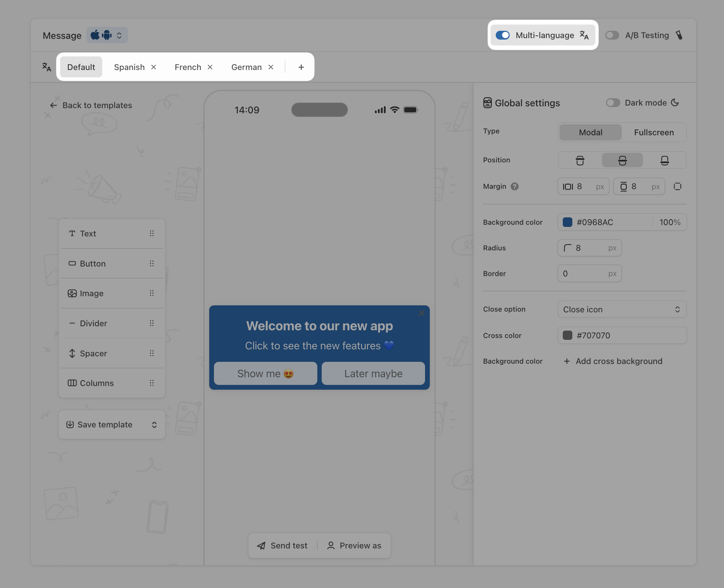This screenshot has height=588, width=724.
Task: Select the top position alignment icon
Action: click(x=580, y=161)
